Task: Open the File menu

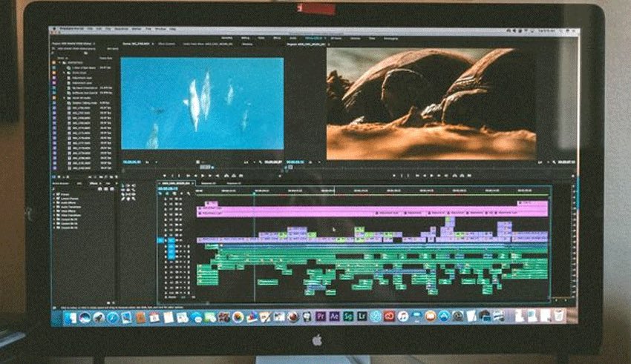Action: coord(91,29)
